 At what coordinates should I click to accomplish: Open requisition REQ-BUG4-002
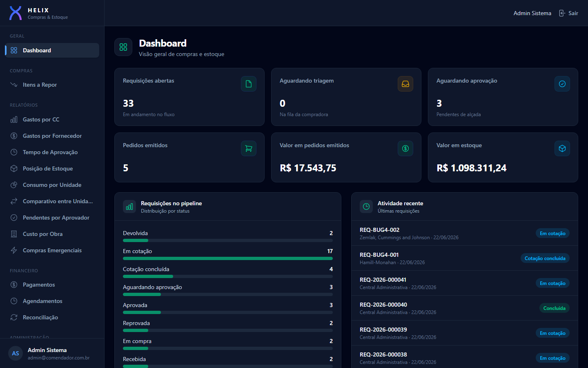[x=465, y=233]
